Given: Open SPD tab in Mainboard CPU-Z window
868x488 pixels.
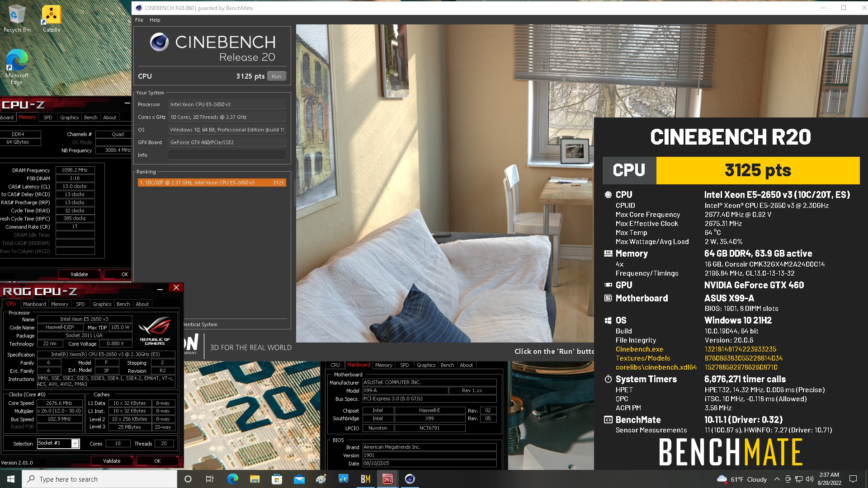Looking at the screenshot, I should point(405,365).
